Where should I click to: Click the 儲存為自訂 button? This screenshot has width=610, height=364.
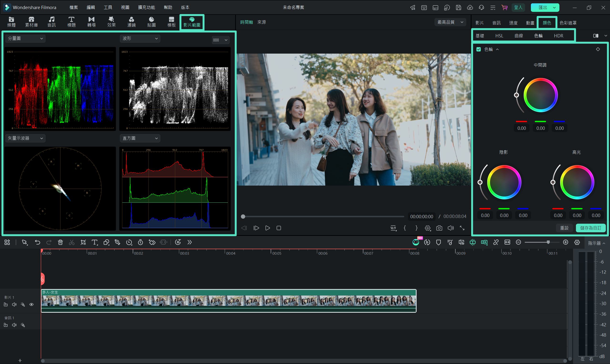[590, 228]
